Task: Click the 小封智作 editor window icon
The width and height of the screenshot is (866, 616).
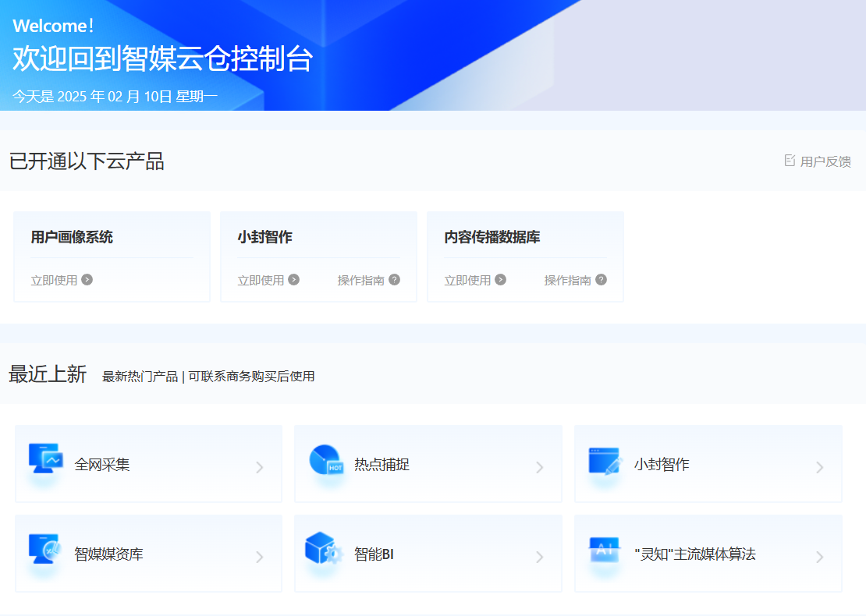Action: [605, 461]
